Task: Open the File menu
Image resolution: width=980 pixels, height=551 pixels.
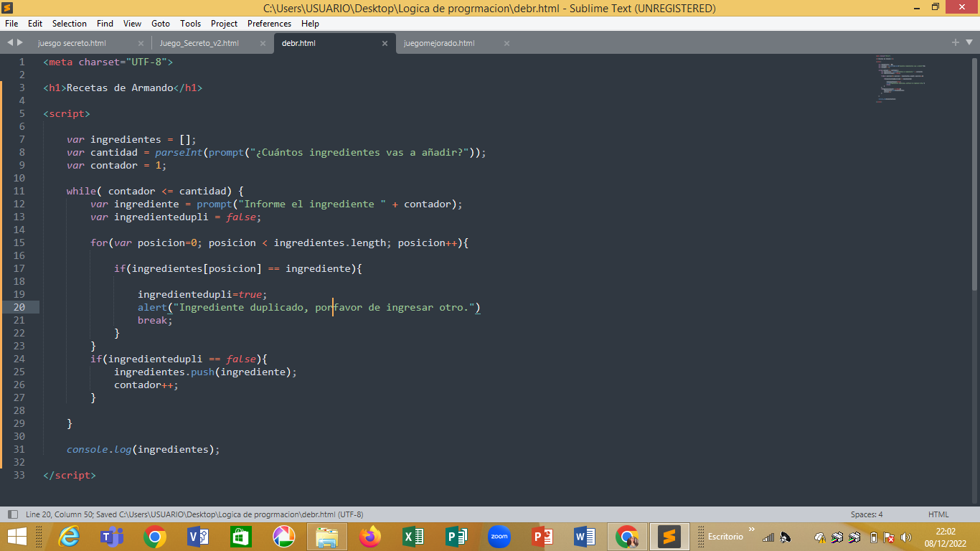Action: 11,24
